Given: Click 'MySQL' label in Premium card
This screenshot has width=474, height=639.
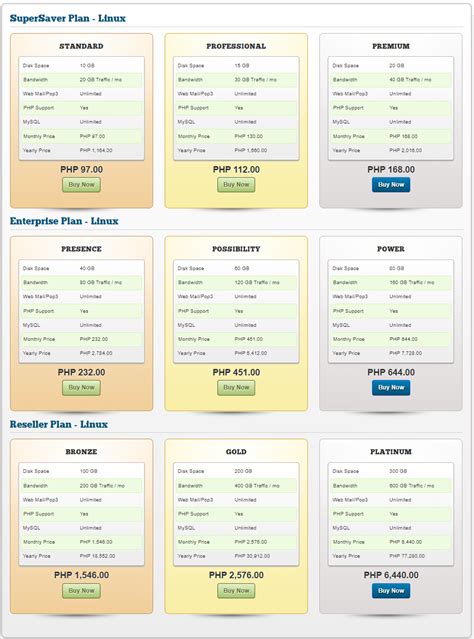Looking at the screenshot, I should tap(341, 122).
